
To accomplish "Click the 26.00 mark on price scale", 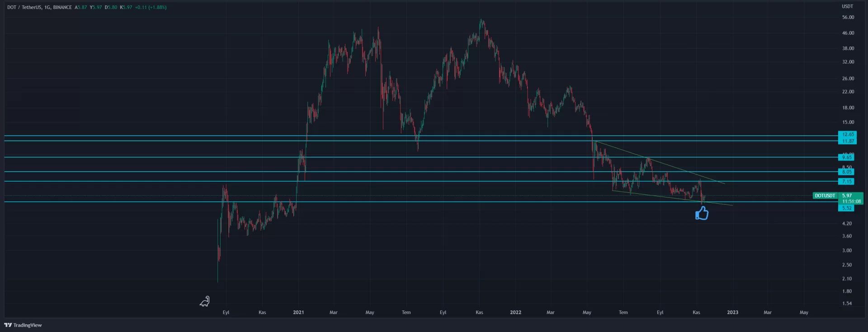I will pos(848,78).
